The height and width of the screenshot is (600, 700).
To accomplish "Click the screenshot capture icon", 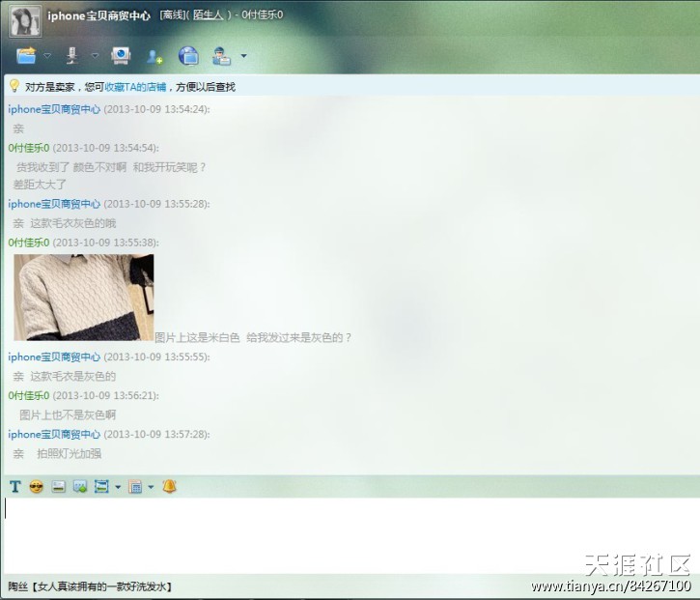I will (x=100, y=486).
